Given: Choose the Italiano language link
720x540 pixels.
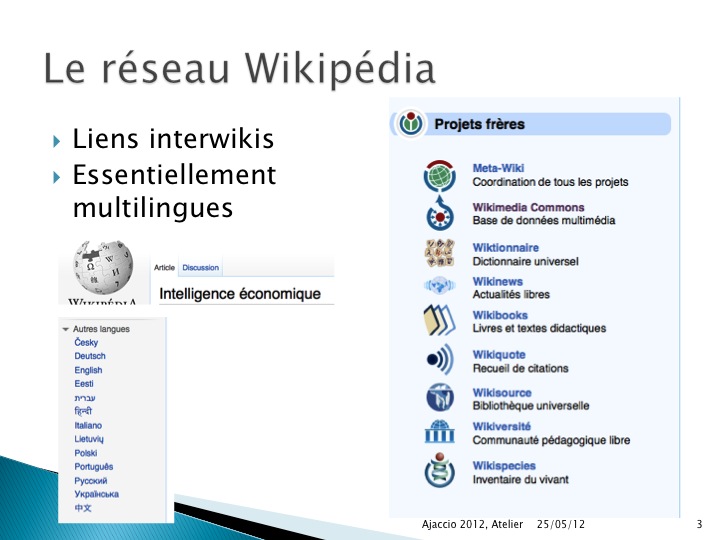Looking at the screenshot, I should pyautogui.click(x=88, y=425).
